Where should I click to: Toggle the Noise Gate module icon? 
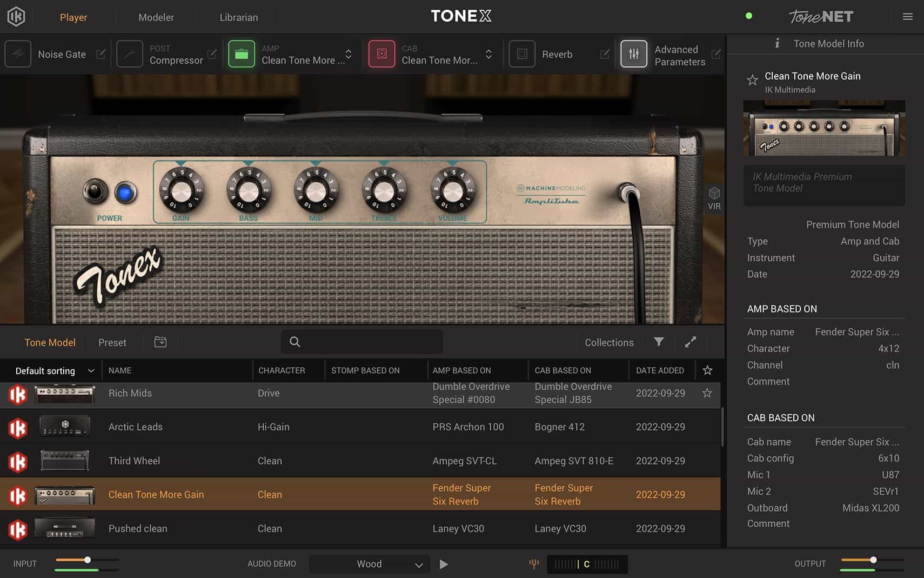tap(18, 54)
